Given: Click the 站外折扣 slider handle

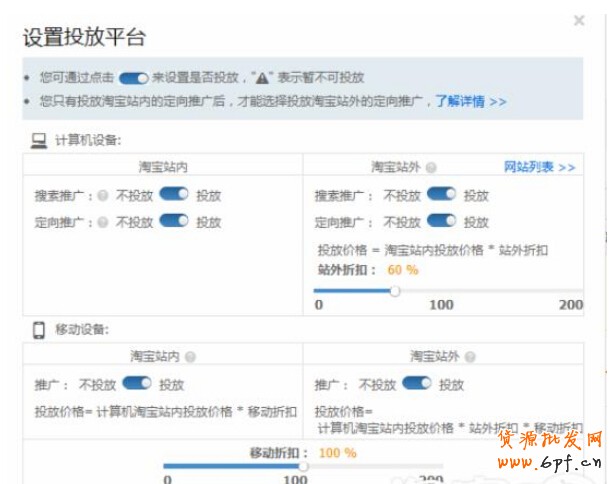Looking at the screenshot, I should [x=395, y=291].
